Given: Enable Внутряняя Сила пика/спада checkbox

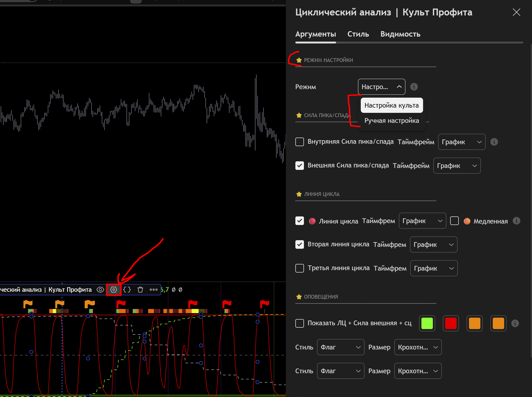Looking at the screenshot, I should [299, 142].
